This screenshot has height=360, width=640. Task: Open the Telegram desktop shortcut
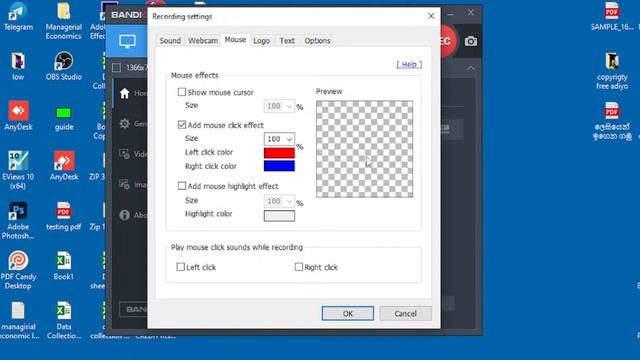tap(18, 16)
